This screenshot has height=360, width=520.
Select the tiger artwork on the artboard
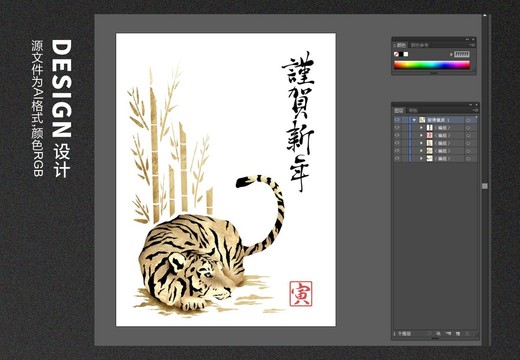(210, 243)
